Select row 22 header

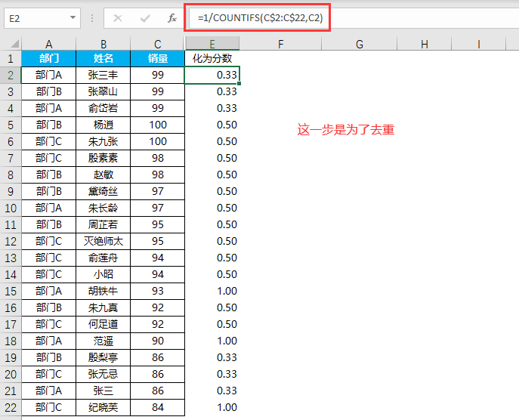click(11, 407)
